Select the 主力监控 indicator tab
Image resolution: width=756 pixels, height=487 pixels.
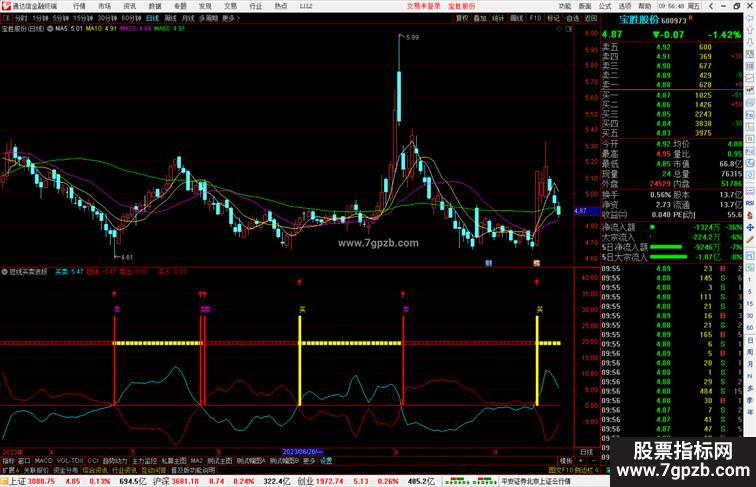click(144, 461)
